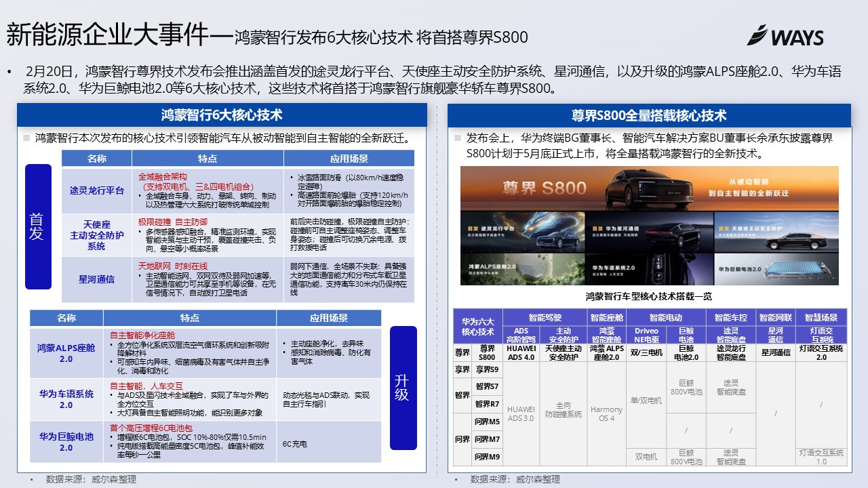The image size is (868, 488).
Task: Click the 华为星河通信 tile in the banner
Action: click(x=649, y=232)
